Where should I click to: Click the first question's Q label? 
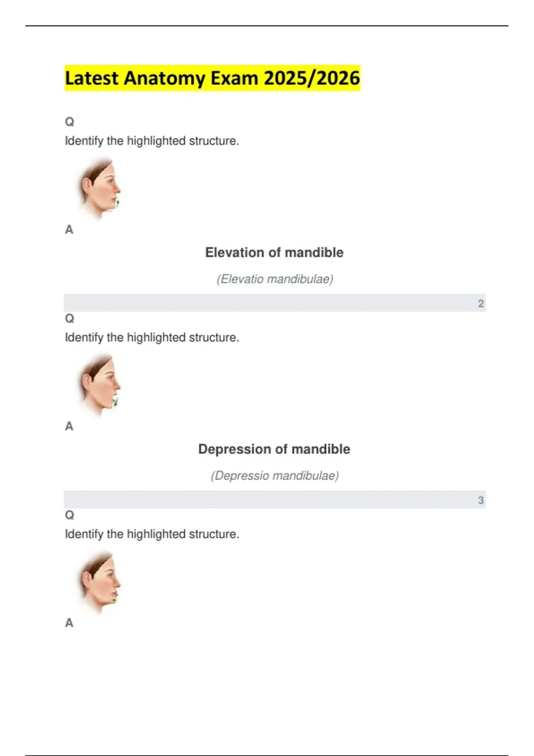69,121
